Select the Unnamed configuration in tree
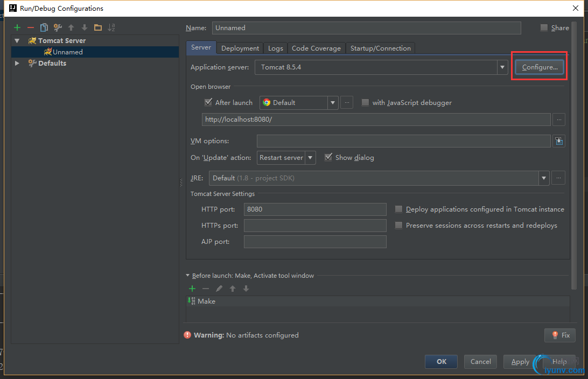Viewport: 588px width, 379px height. (x=95, y=52)
